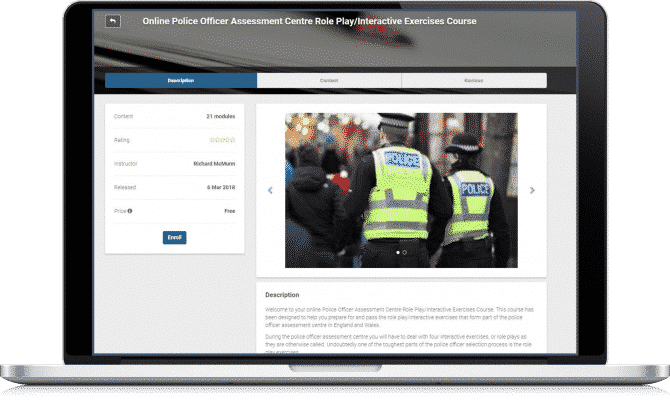Click instructor name Richard McMunn
Image resolution: width=670 pixels, height=400 pixels.
coord(215,163)
